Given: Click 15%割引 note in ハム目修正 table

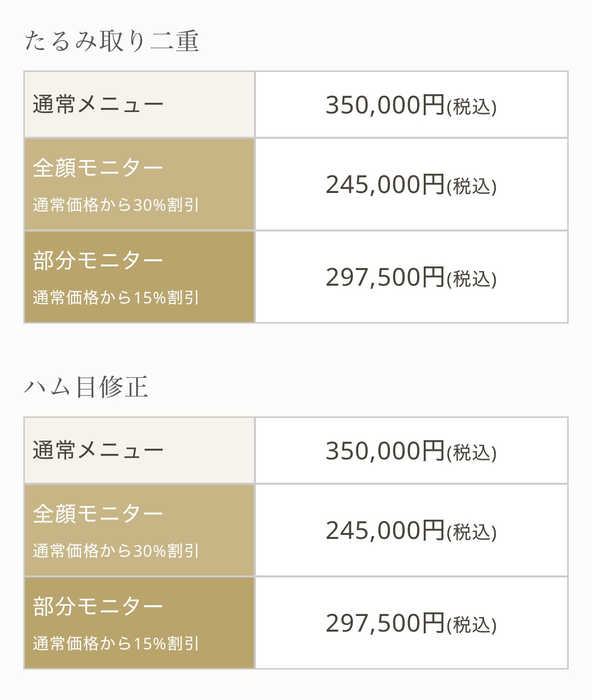Looking at the screenshot, I should click(116, 644).
